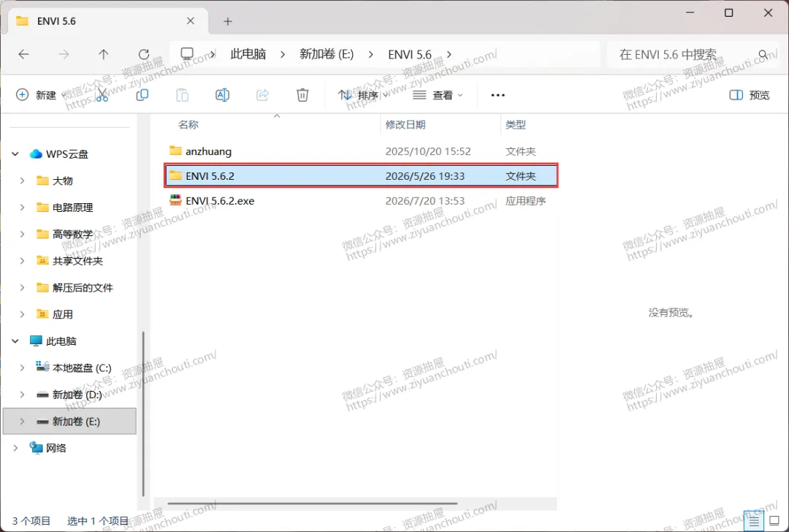This screenshot has width=789, height=532.
Task: Go up one folder level
Action: click(103, 54)
